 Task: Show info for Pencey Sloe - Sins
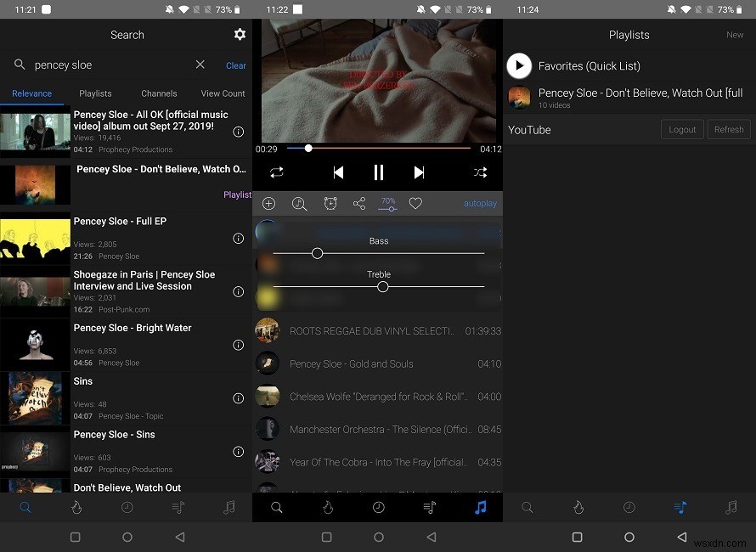point(238,451)
